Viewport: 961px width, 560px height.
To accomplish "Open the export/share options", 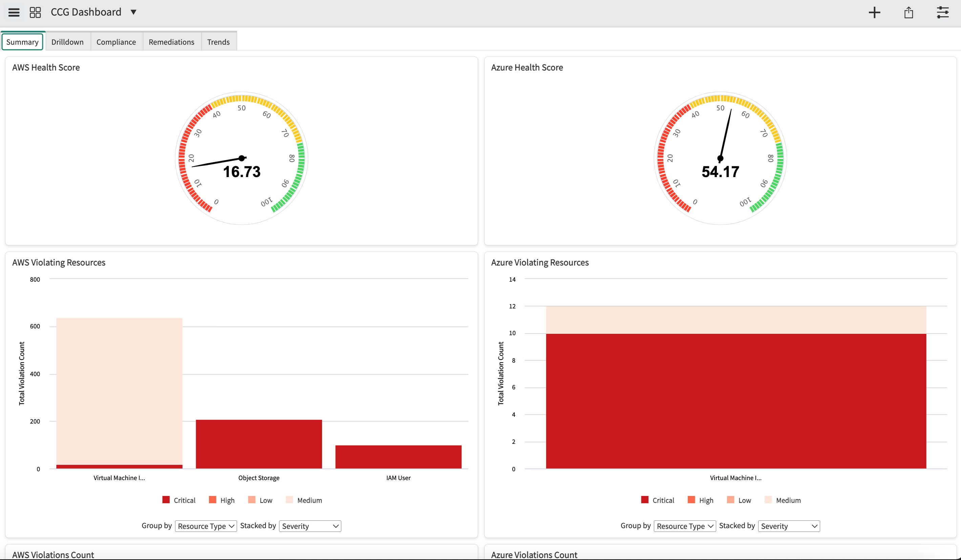I will (x=909, y=12).
